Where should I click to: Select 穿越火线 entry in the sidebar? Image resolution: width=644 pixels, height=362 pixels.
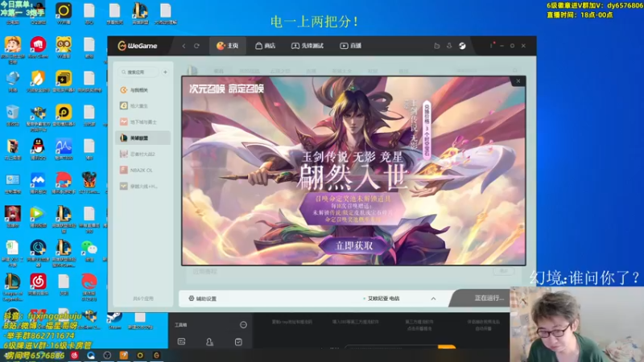click(143, 186)
